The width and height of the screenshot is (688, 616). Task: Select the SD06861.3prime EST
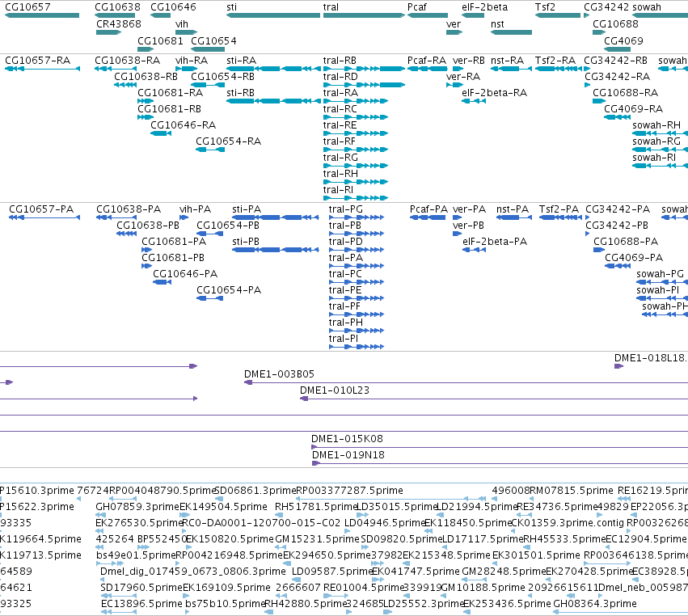pyautogui.click(x=219, y=499)
